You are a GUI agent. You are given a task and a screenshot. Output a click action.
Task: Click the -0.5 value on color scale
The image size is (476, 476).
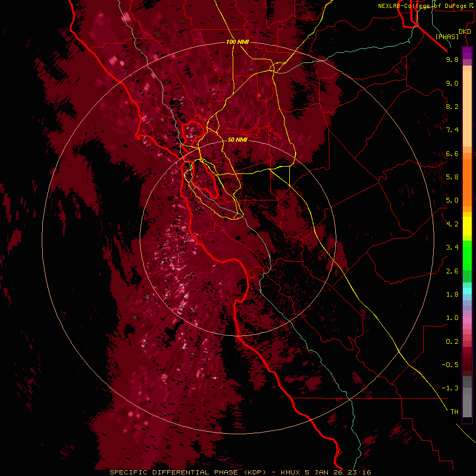tap(450, 365)
